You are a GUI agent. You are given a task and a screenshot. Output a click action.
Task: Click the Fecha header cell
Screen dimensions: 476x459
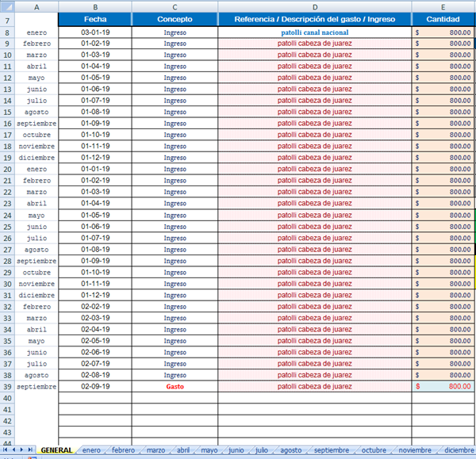95,18
